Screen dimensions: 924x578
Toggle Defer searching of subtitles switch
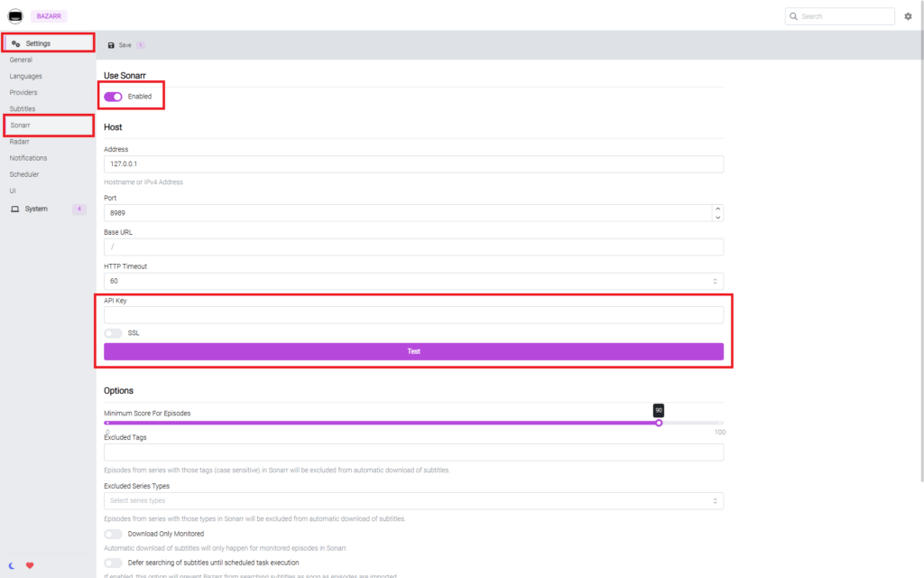click(113, 564)
